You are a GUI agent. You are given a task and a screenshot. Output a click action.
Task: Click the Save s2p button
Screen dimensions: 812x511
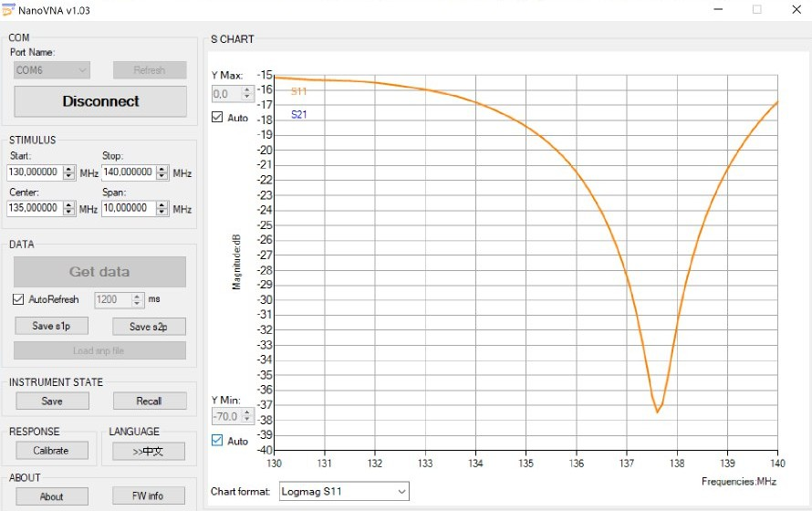(x=149, y=327)
